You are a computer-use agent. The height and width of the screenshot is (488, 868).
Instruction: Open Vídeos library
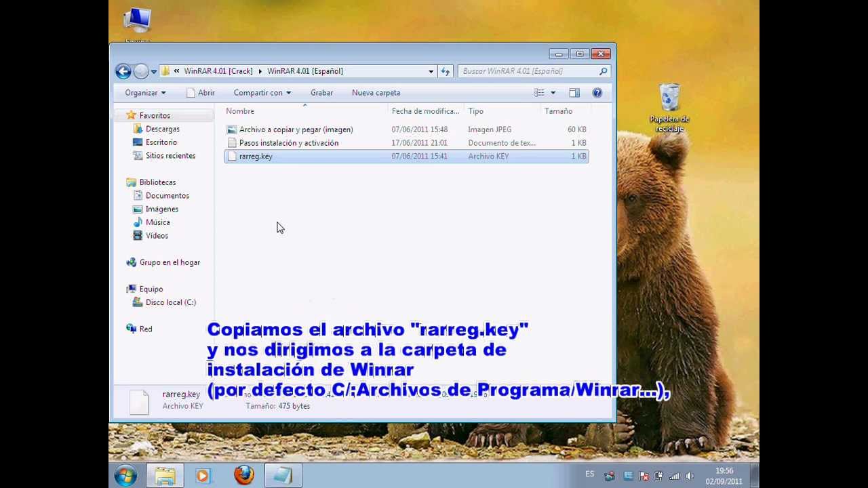(x=157, y=236)
